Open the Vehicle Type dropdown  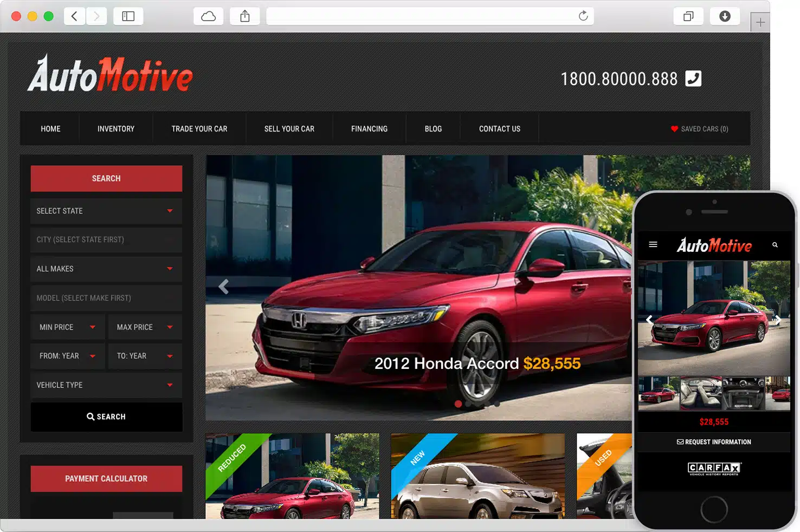point(106,385)
